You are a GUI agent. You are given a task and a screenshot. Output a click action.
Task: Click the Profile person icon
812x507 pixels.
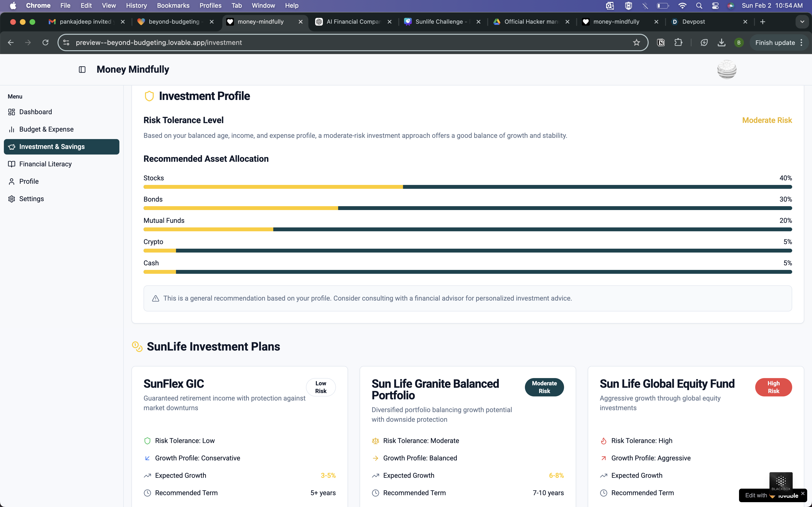(12, 181)
